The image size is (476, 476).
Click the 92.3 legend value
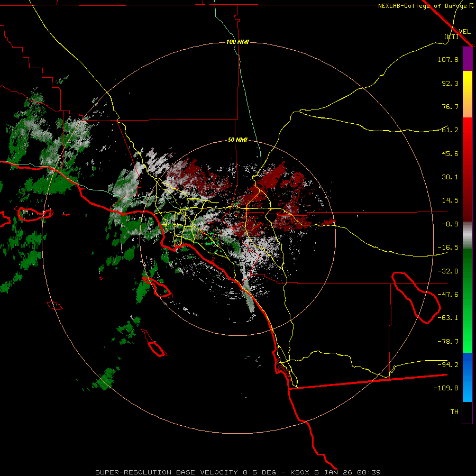(450, 83)
